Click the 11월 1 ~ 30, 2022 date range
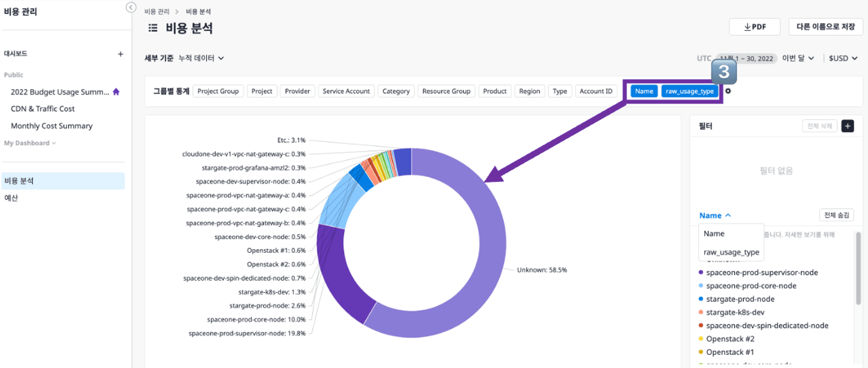Image resolution: width=868 pixels, height=368 pixels. pyautogui.click(x=746, y=59)
